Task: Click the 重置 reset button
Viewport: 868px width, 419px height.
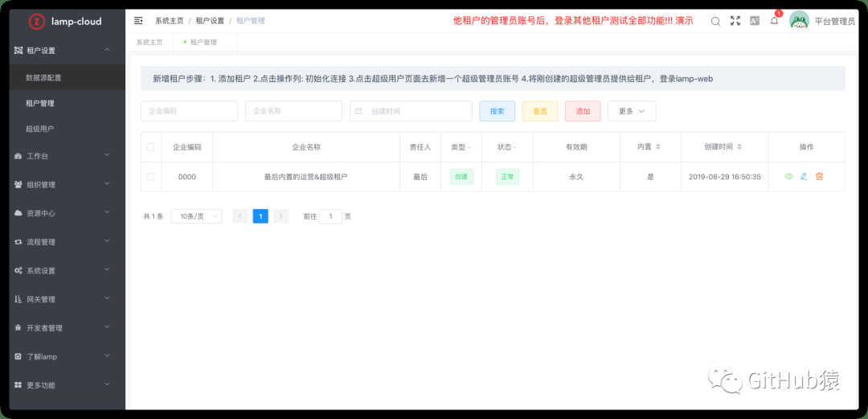Action: [540, 111]
